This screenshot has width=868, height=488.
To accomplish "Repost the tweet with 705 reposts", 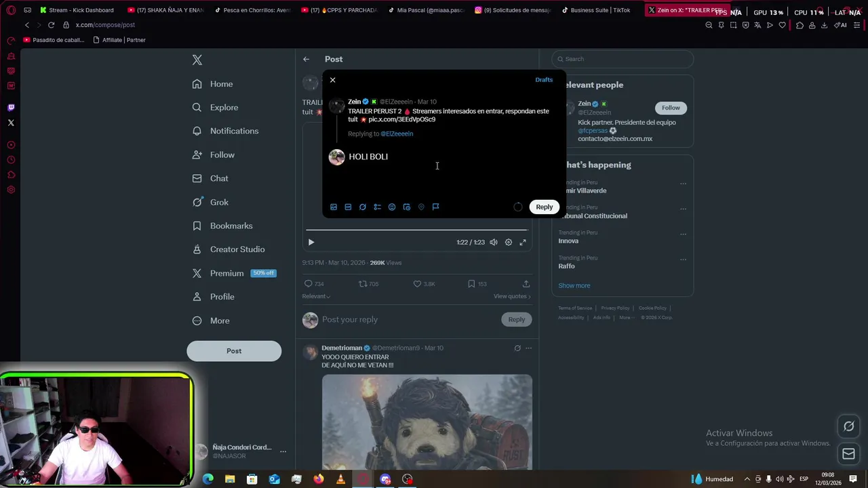I will coord(368,284).
